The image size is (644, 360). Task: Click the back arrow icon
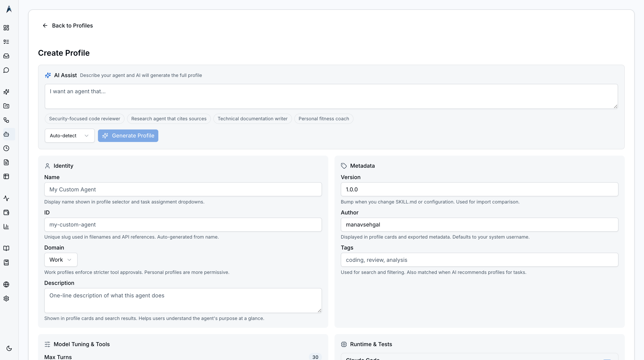click(45, 25)
